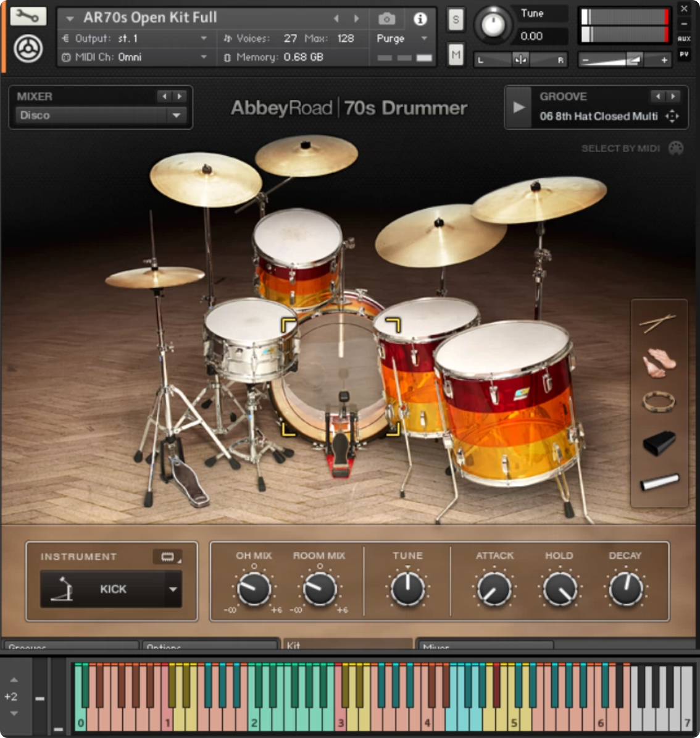Toggle the PV button
The height and width of the screenshot is (738, 700).
pyautogui.click(x=684, y=54)
